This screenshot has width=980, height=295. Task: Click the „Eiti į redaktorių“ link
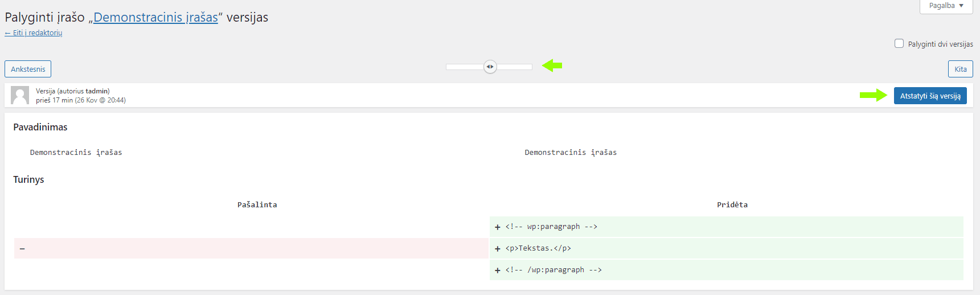tap(34, 33)
